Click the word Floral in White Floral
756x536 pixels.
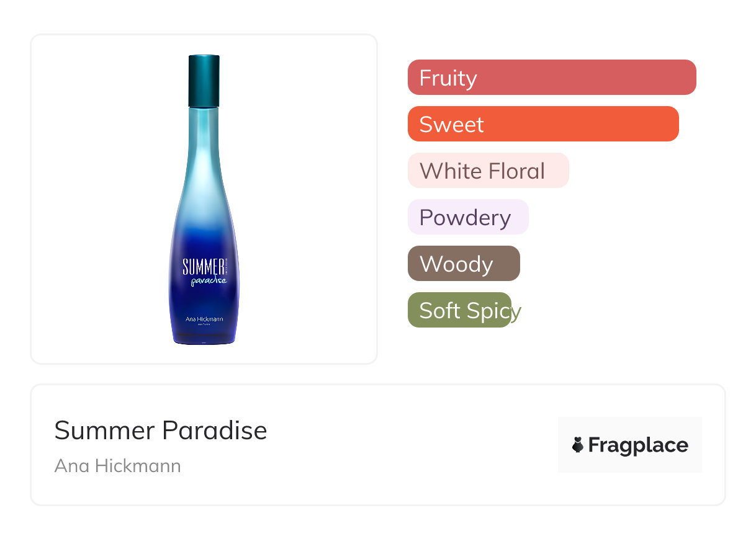pyautogui.click(x=515, y=171)
